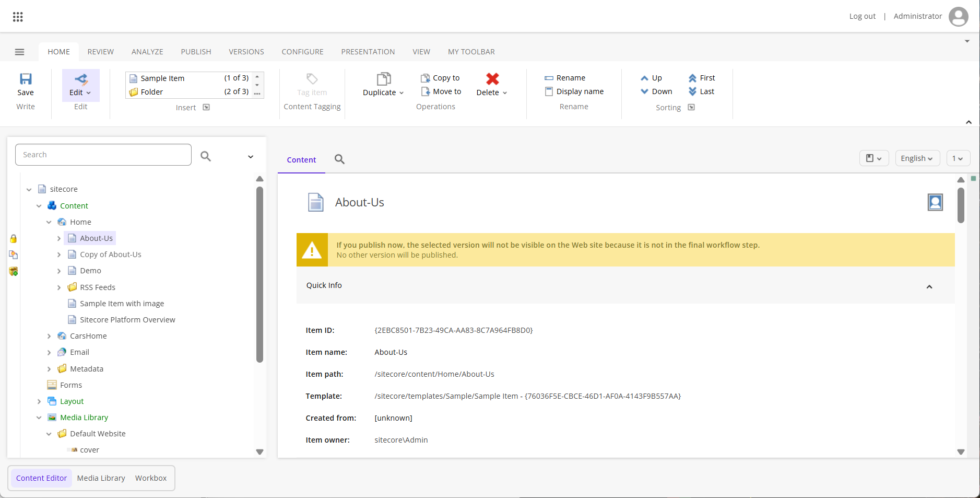Click Display name command

574,91
